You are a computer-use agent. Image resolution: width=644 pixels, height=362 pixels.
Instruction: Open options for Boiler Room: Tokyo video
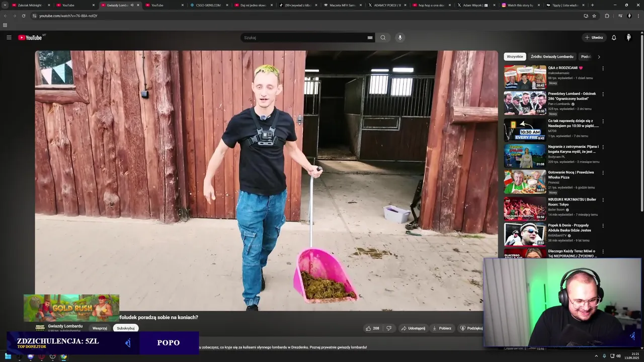click(x=603, y=200)
